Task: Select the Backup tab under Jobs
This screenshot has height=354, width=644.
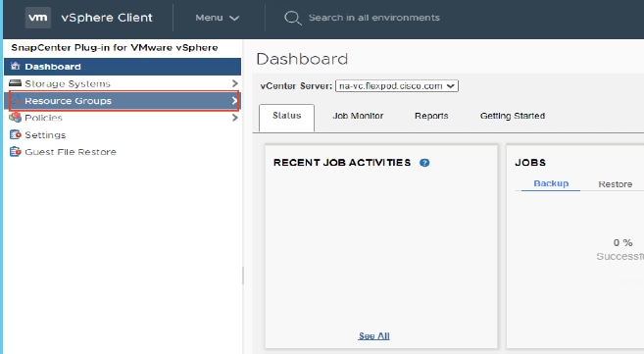Action: click(x=551, y=183)
